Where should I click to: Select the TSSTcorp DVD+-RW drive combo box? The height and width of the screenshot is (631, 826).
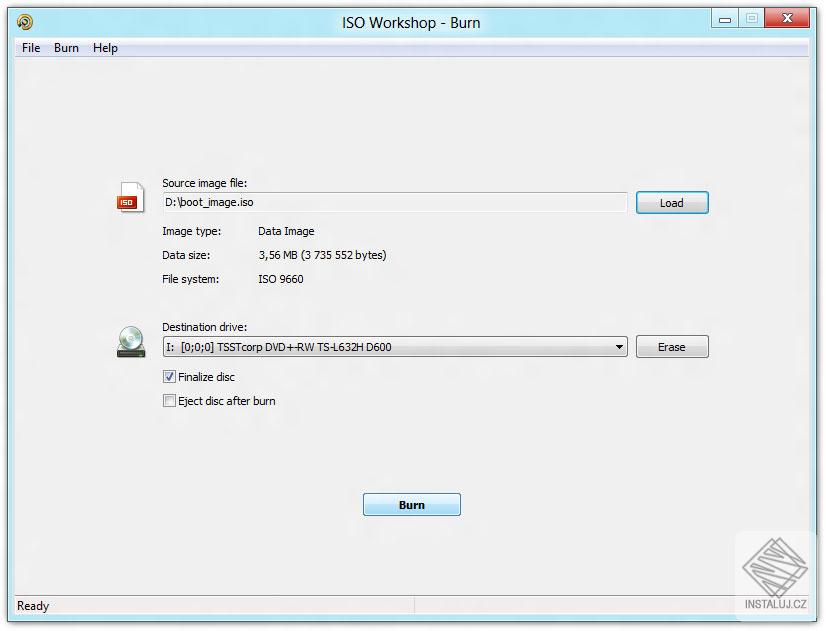tap(395, 347)
